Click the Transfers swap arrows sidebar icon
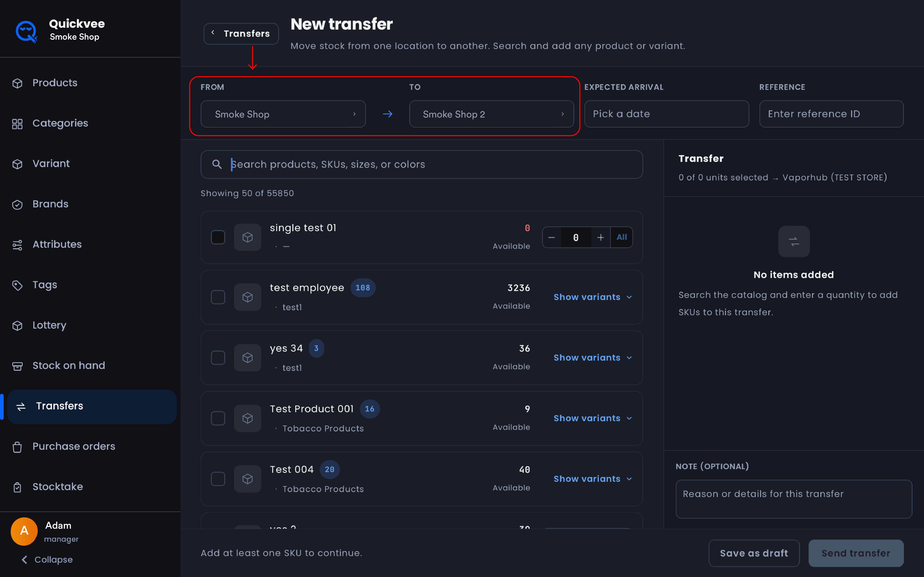 pos(21,406)
